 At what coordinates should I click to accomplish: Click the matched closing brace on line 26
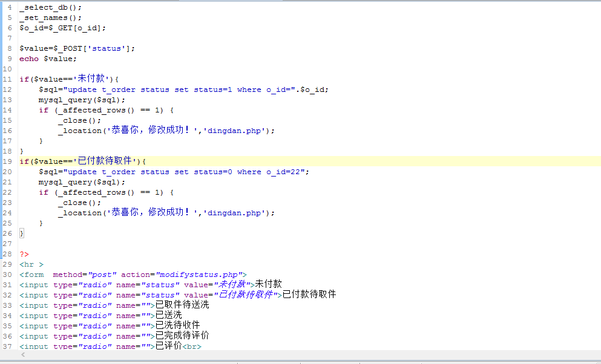click(x=21, y=233)
